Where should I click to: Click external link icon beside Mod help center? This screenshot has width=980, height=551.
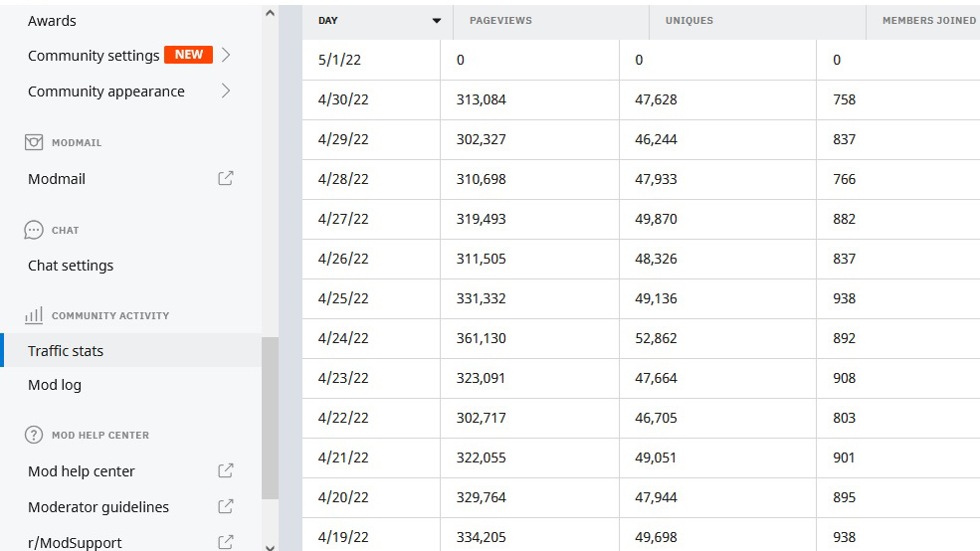tap(226, 471)
